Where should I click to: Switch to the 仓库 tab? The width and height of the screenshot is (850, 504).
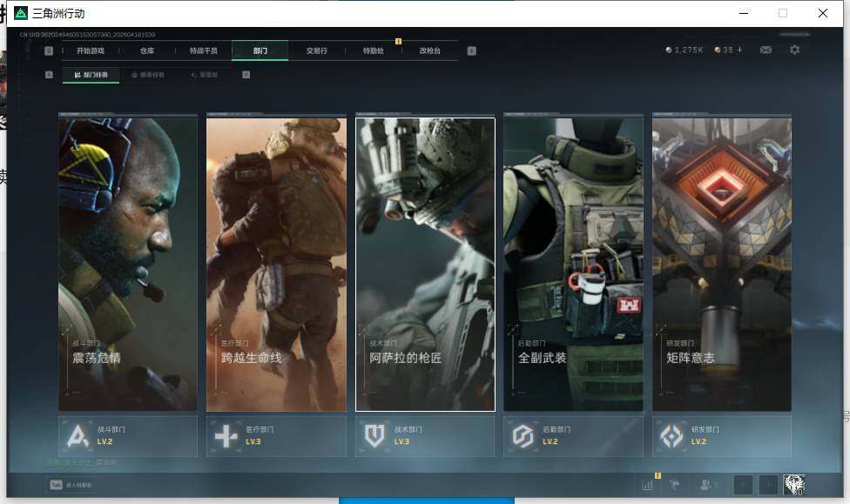click(x=147, y=51)
